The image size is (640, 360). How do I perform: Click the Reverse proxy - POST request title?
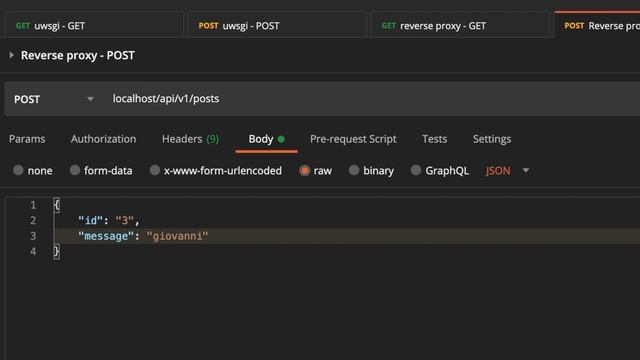pyautogui.click(x=78, y=56)
